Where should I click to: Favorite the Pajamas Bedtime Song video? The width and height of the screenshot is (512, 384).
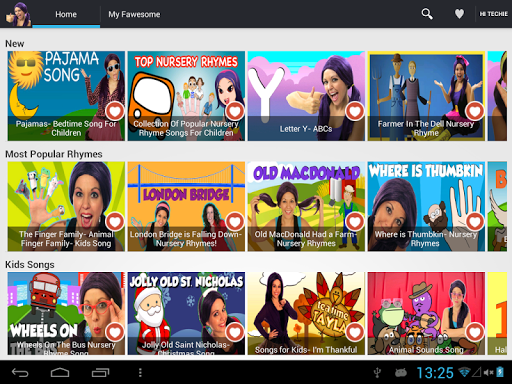(x=115, y=111)
